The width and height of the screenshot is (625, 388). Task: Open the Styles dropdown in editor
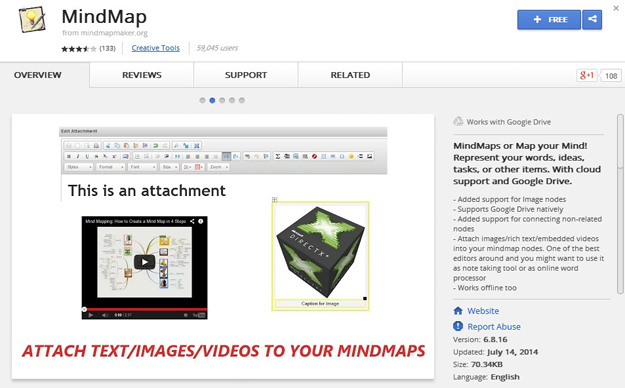tap(79, 167)
